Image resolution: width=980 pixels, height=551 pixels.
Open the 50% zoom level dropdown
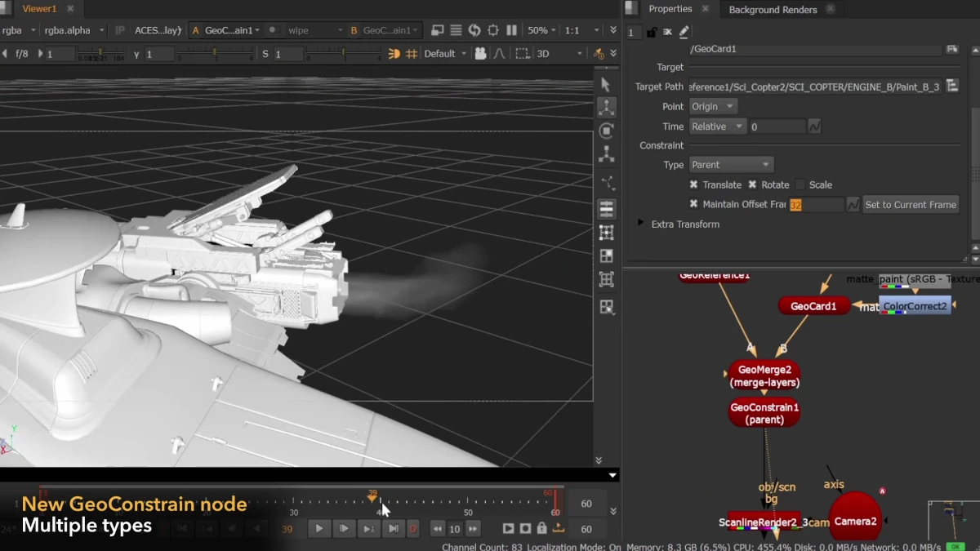[x=542, y=30]
